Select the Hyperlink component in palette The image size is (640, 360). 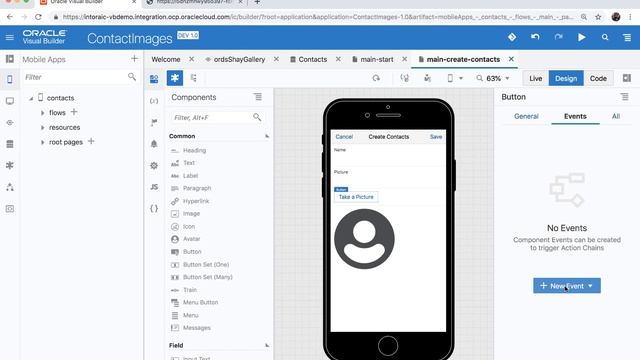[x=196, y=201]
